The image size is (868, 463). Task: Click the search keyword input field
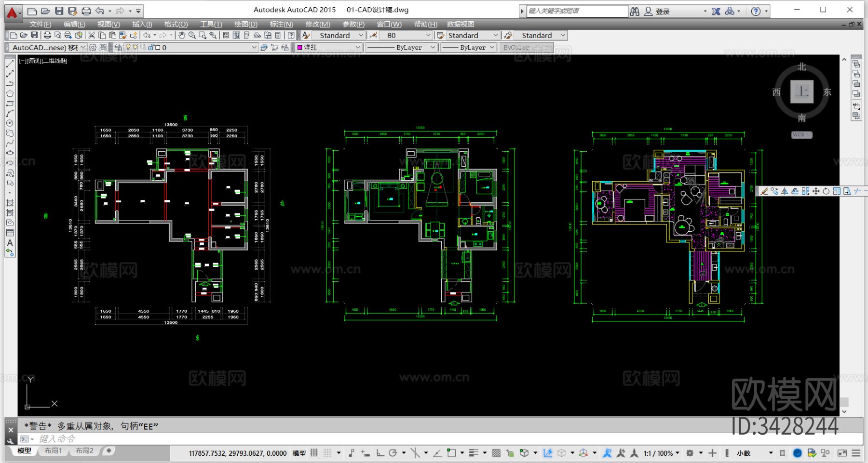coord(577,11)
